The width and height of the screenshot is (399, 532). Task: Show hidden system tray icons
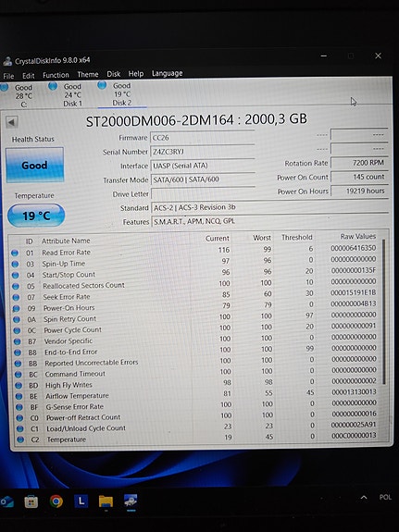[364, 498]
